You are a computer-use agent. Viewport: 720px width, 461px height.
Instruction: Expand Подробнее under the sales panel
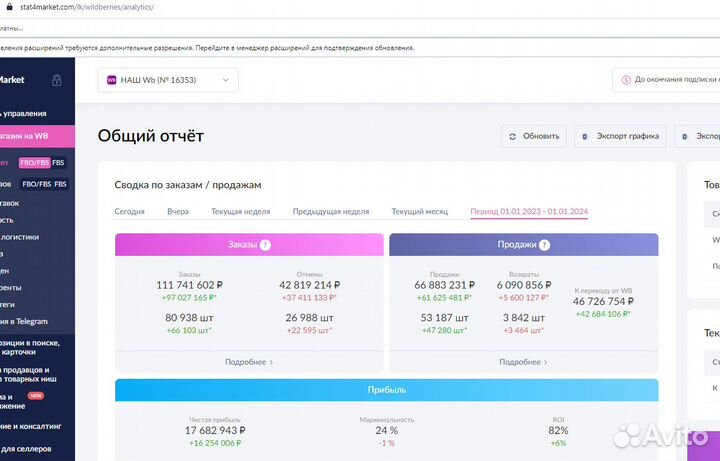[x=523, y=361]
